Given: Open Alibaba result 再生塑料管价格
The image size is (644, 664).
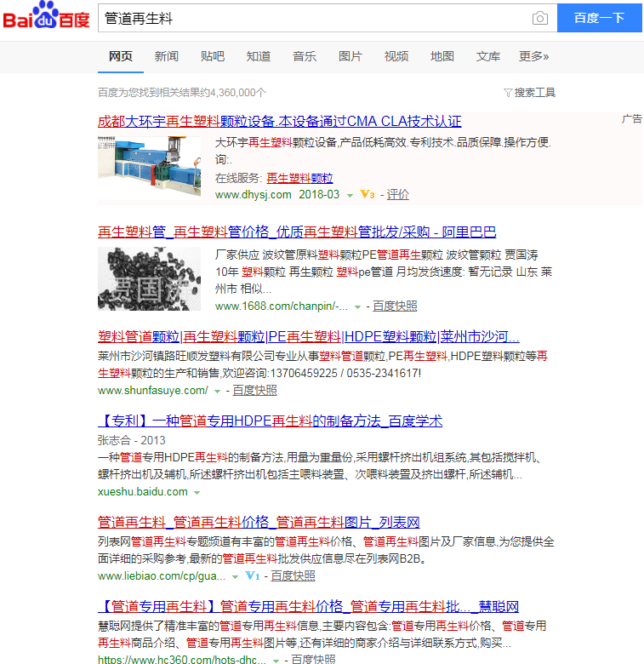Looking at the screenshot, I should point(297,232).
